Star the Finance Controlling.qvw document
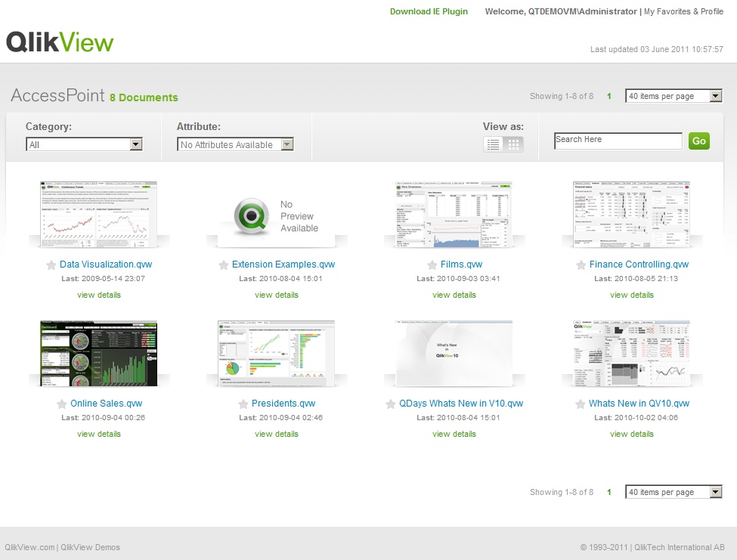The height and width of the screenshot is (560, 737). pos(581,265)
